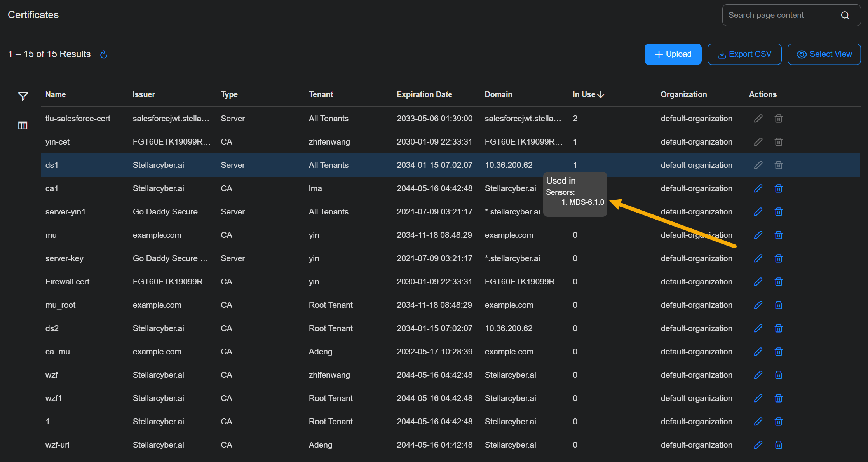Sort by Expiration Date column header
This screenshot has height=462, width=868.
pos(424,94)
